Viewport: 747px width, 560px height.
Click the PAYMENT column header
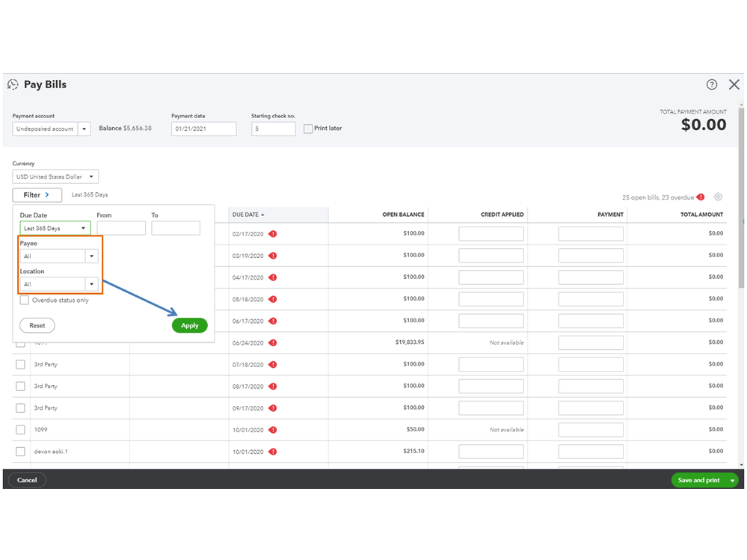[610, 215]
